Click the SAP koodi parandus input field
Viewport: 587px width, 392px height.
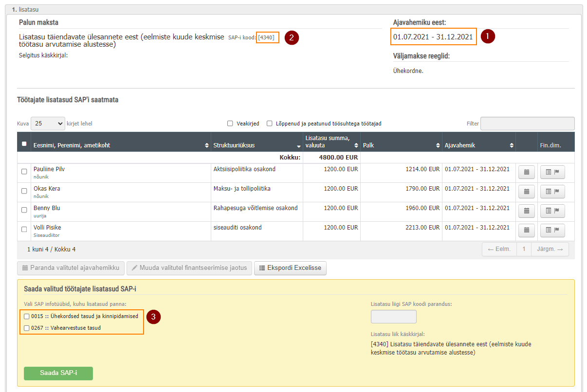394,317
